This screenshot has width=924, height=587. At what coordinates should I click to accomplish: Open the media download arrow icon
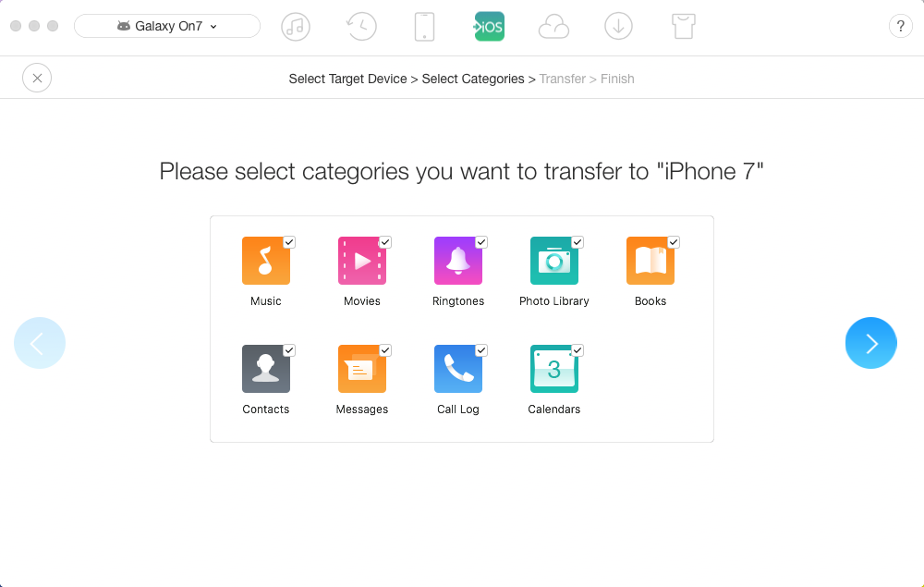618,27
